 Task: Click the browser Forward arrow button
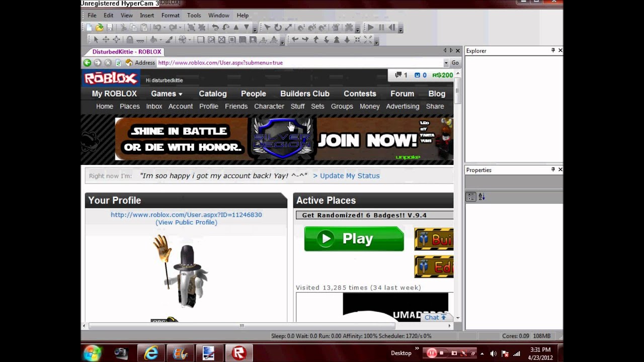click(98, 63)
